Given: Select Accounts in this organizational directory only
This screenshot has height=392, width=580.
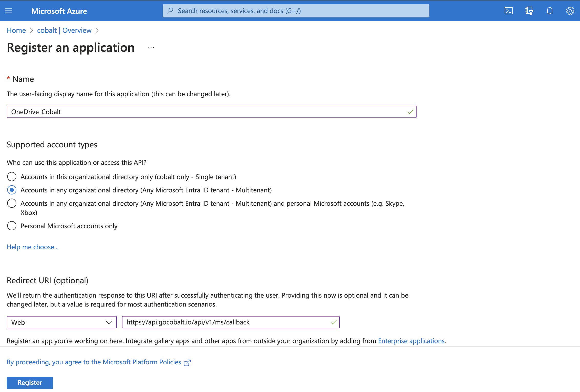Looking at the screenshot, I should [x=12, y=177].
